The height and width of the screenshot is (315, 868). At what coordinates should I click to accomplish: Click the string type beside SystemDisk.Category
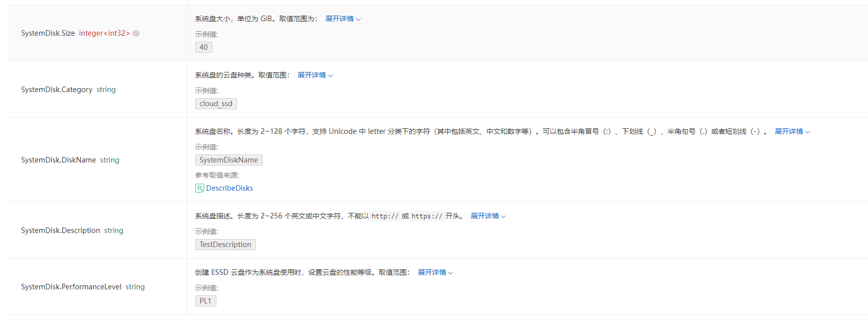(106, 90)
